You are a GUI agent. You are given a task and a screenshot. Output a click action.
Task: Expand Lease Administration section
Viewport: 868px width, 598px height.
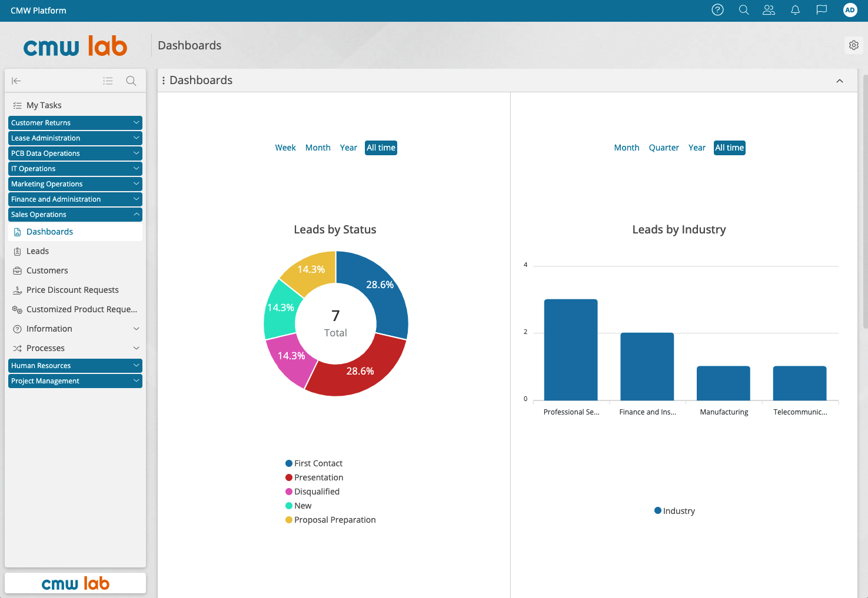coord(75,138)
